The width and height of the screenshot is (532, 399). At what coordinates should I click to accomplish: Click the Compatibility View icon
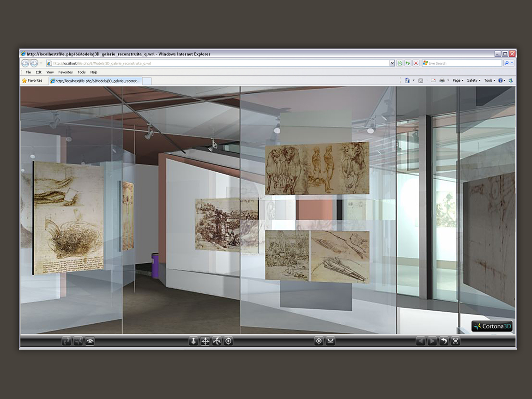point(399,63)
